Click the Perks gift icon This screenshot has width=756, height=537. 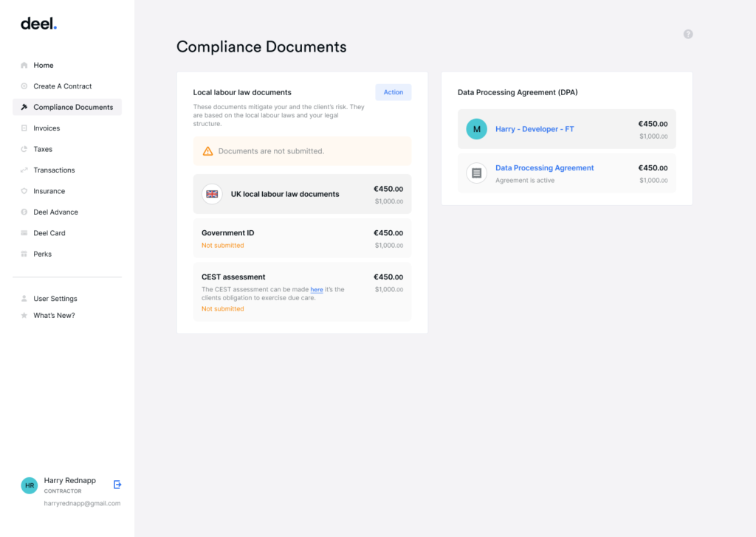tap(24, 254)
